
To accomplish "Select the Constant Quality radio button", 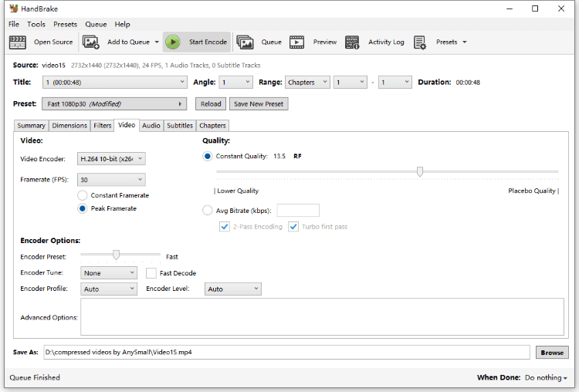I will click(x=208, y=156).
